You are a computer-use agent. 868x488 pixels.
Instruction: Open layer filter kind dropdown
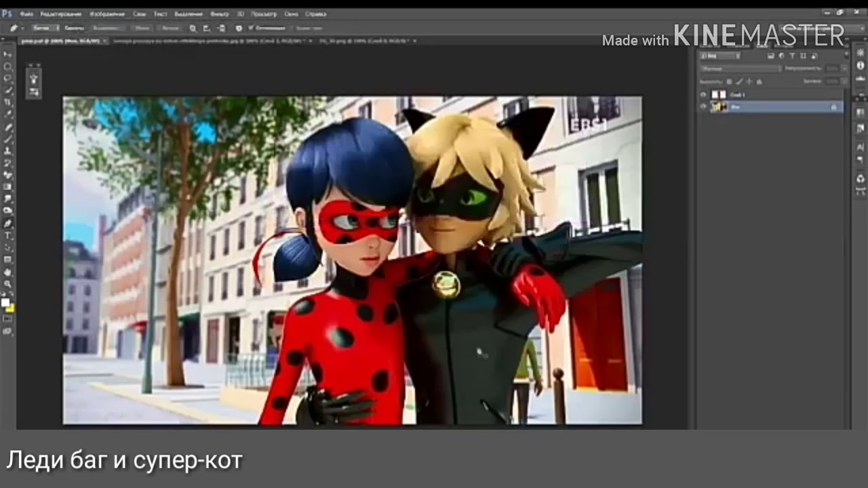click(720, 56)
